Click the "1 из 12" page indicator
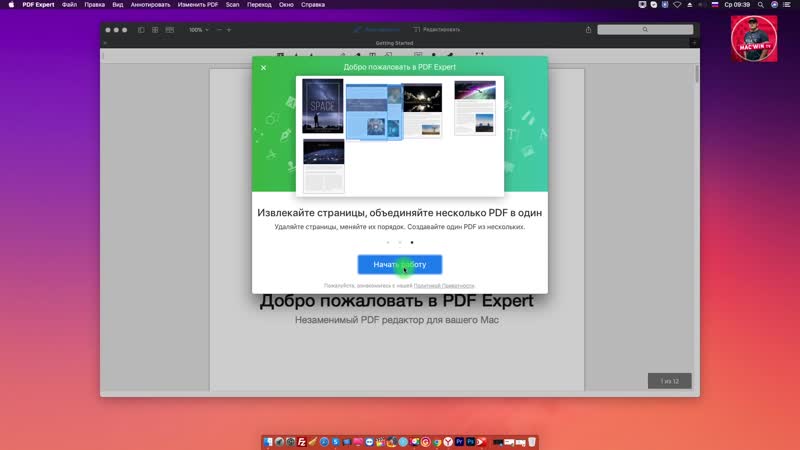The image size is (800, 450). (x=669, y=381)
